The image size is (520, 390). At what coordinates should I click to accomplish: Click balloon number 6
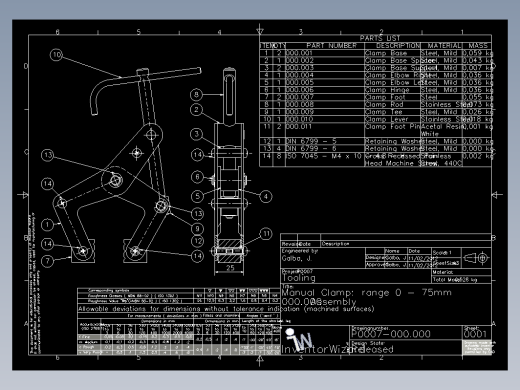click(197, 177)
